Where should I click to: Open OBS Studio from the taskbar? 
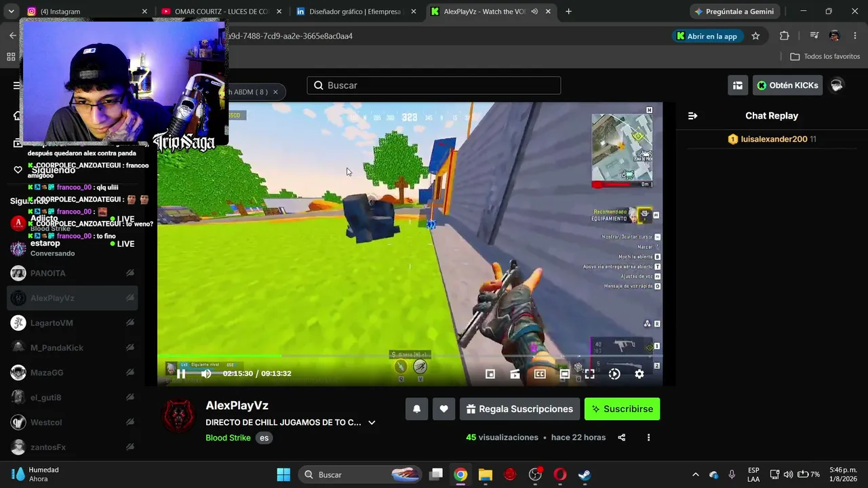[x=535, y=474]
